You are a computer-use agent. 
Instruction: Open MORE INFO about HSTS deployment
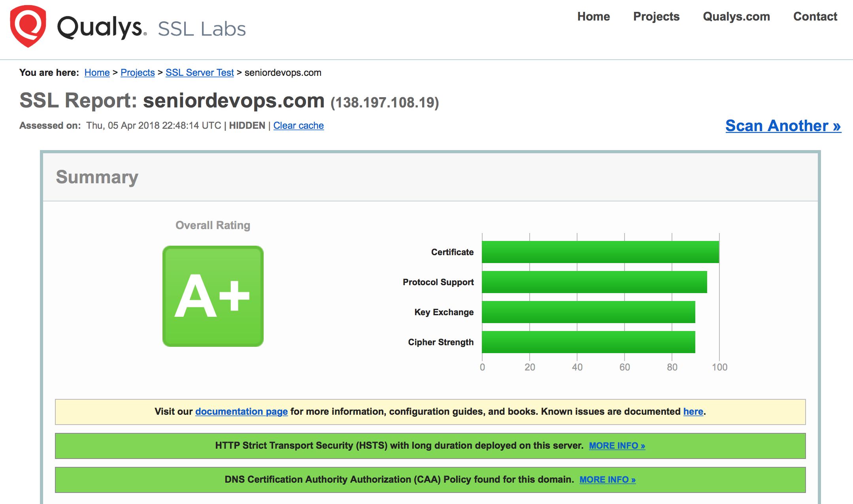[616, 446]
